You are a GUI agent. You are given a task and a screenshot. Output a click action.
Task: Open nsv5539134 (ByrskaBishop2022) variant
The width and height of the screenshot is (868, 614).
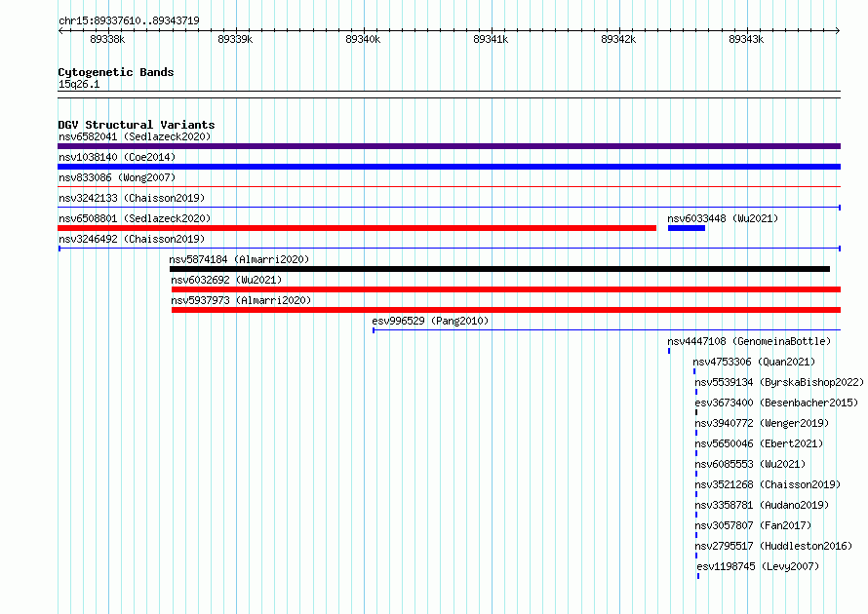click(x=779, y=382)
